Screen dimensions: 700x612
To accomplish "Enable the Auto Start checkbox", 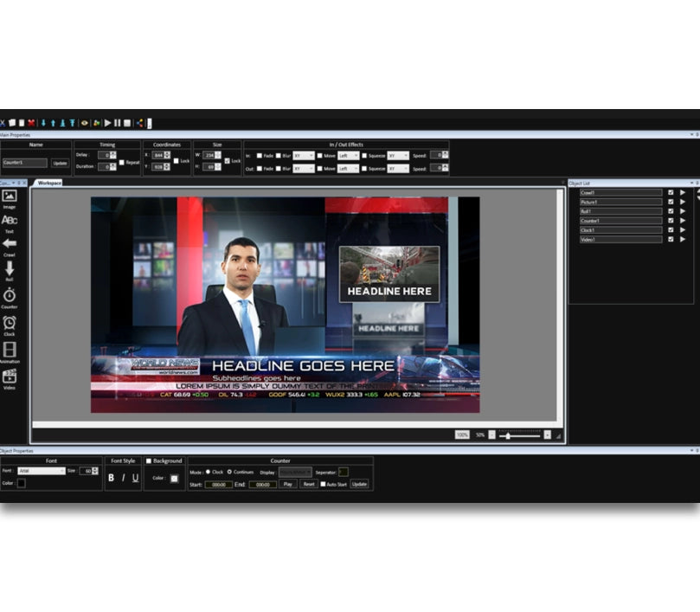I will 323,484.
